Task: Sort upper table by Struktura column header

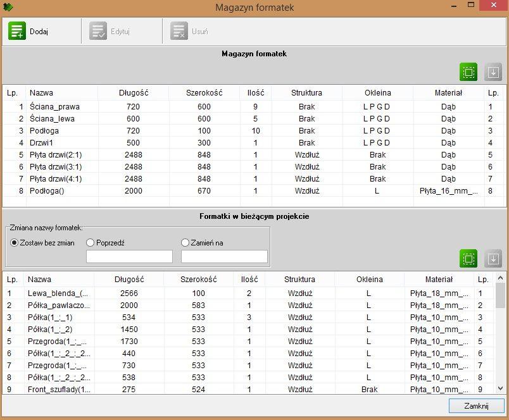Action: coord(307,93)
